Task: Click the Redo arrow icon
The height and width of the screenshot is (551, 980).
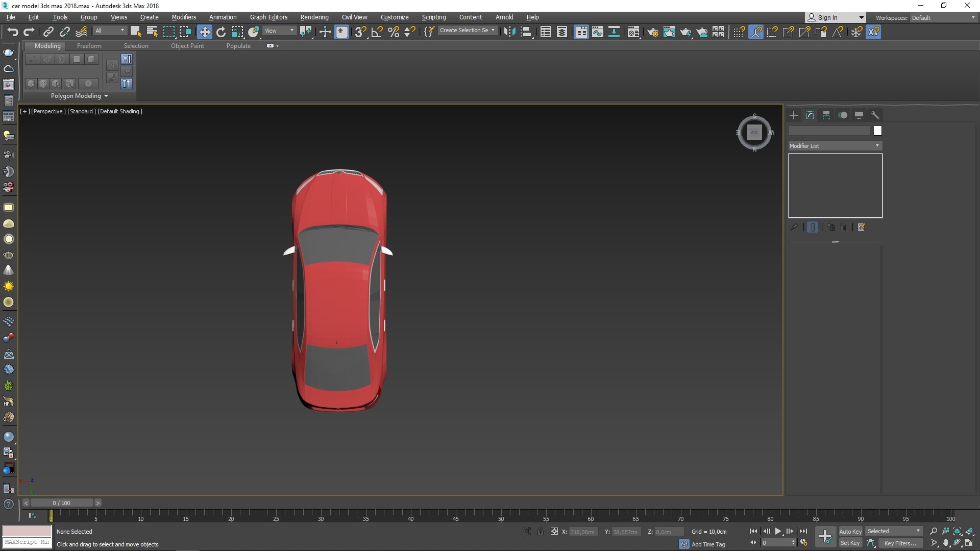Action: [x=29, y=32]
